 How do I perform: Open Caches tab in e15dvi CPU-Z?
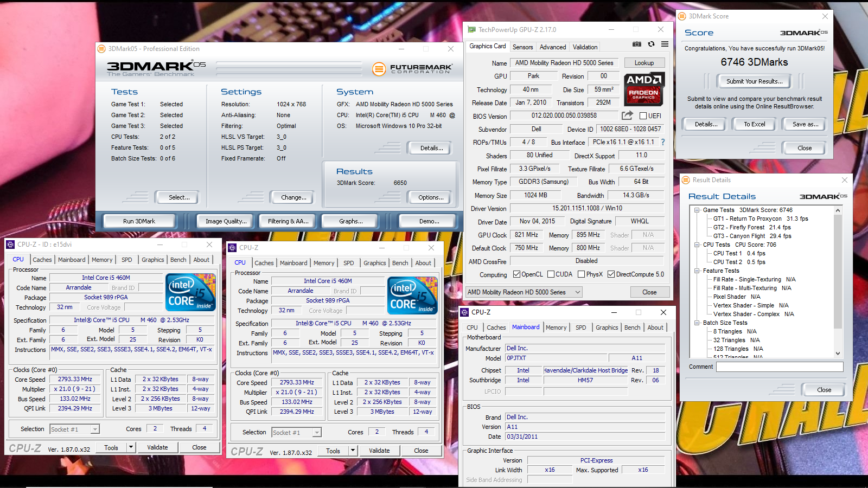coord(42,260)
